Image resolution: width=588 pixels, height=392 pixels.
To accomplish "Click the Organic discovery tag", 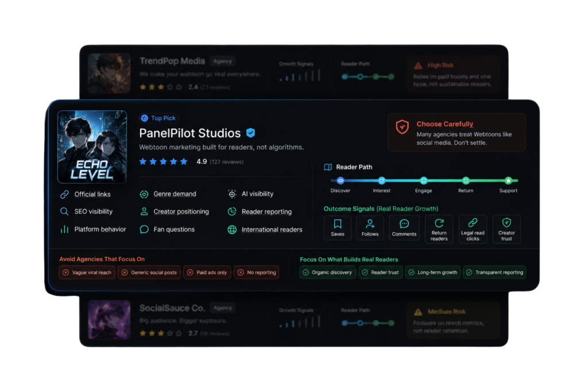I will click(328, 272).
